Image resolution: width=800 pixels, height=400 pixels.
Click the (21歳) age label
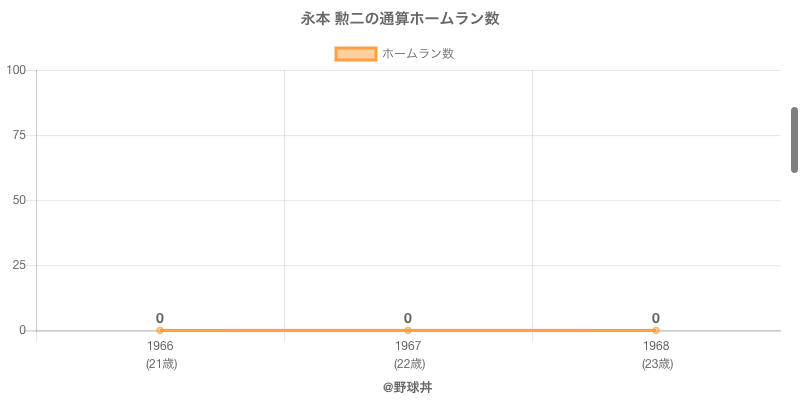click(x=161, y=364)
